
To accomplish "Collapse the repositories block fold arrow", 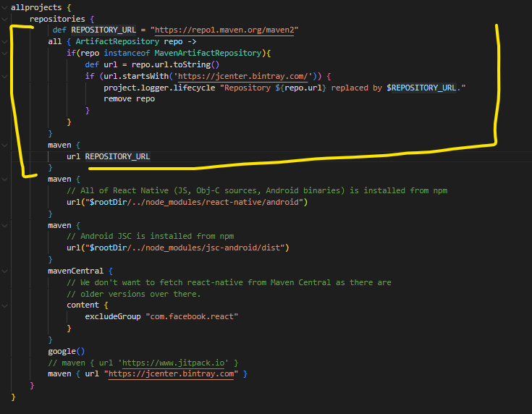I will click(x=4, y=19).
